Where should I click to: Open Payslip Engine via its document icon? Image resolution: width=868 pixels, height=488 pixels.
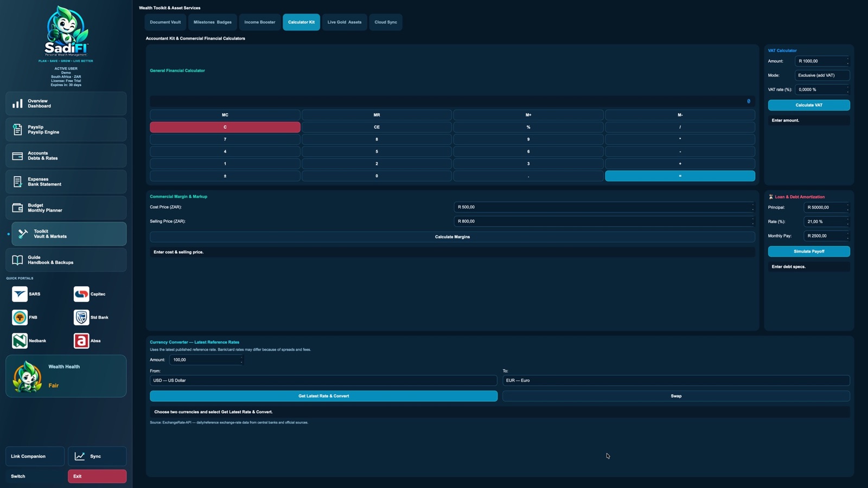(x=17, y=130)
